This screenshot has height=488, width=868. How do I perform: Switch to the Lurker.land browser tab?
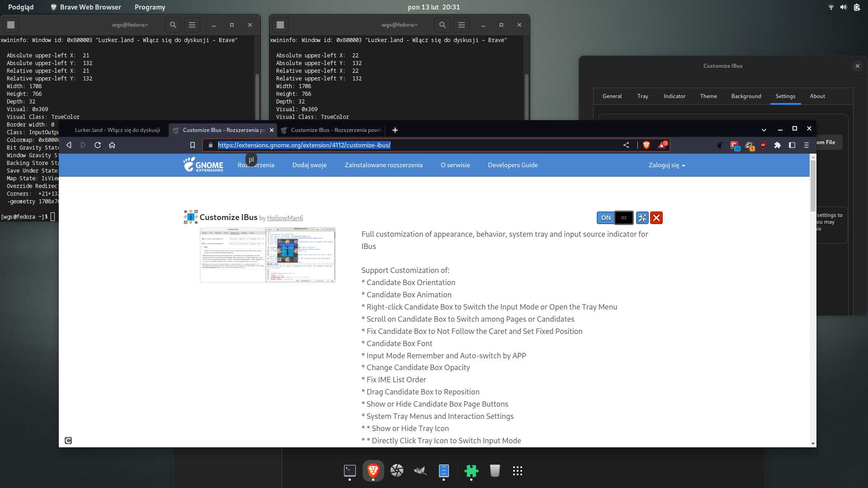pyautogui.click(x=117, y=130)
